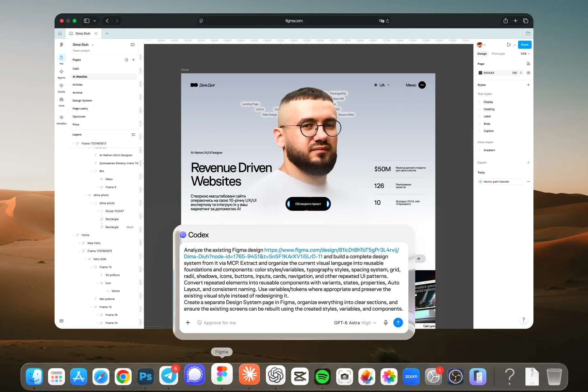Open the Figma design link in prompt
The width and height of the screenshot is (588, 392).
tap(291, 253)
